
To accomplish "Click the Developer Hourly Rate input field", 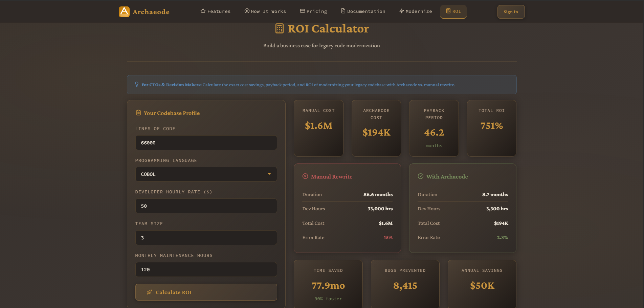I will [x=206, y=206].
